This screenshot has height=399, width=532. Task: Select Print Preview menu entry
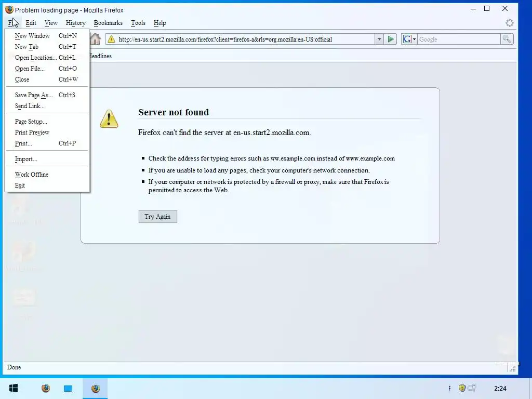[x=47, y=132]
